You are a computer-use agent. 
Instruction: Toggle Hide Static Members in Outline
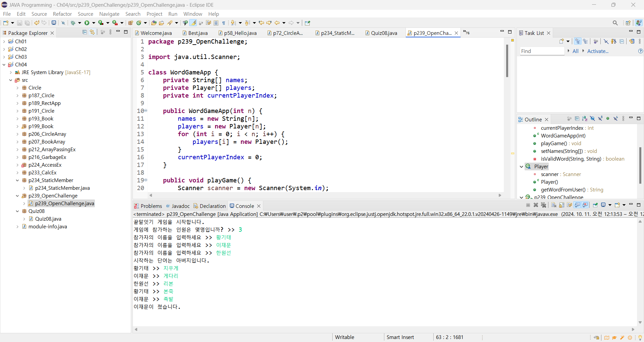(x=600, y=119)
